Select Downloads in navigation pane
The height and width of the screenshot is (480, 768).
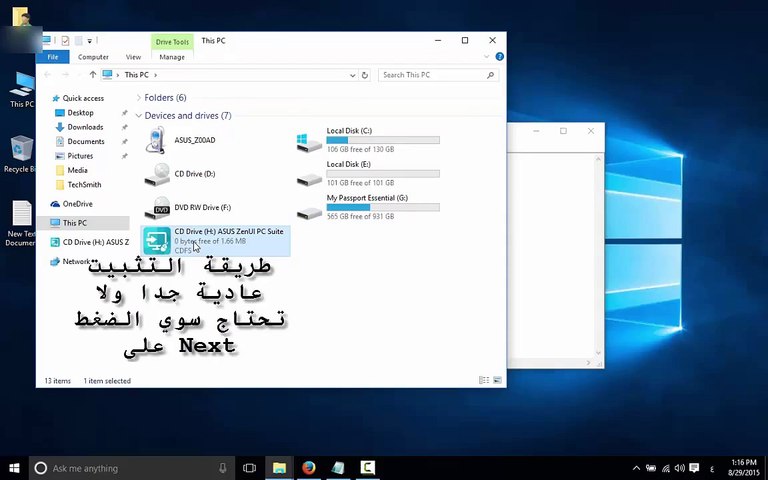(85, 127)
